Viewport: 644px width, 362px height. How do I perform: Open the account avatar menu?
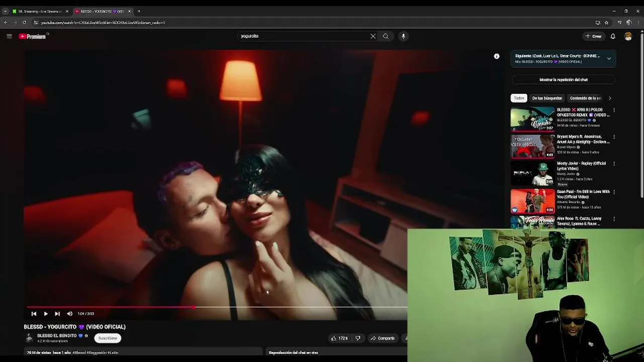point(628,36)
